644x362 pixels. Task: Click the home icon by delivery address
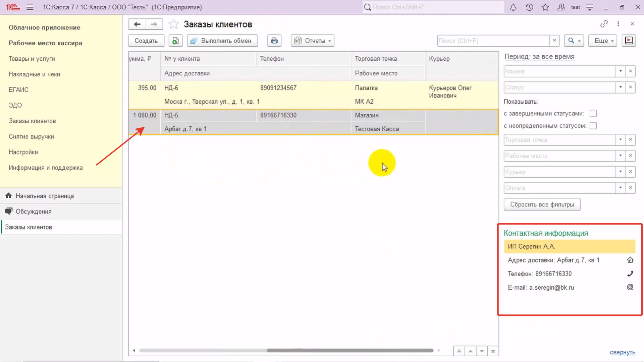(630, 260)
